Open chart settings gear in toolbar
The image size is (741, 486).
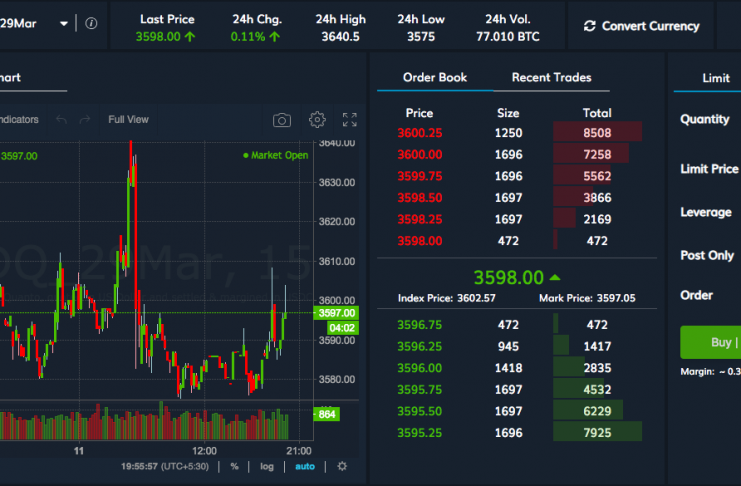317,120
